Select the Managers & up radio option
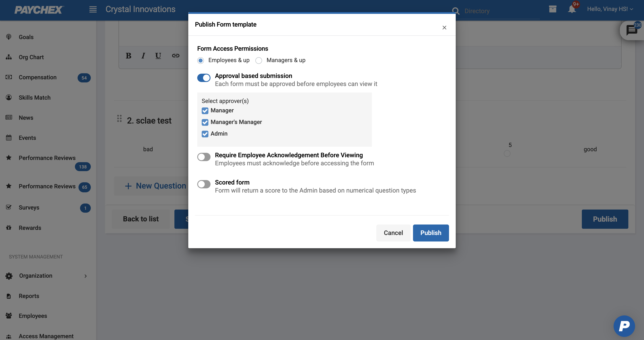The height and width of the screenshot is (340, 644). 259,61
